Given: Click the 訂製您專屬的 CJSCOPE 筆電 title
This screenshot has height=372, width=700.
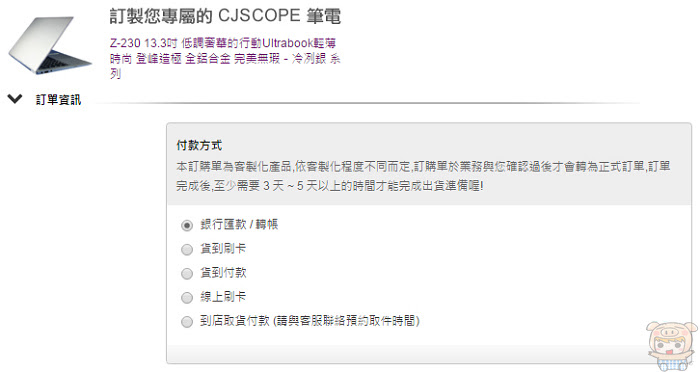Looking at the screenshot, I should pos(225,17).
